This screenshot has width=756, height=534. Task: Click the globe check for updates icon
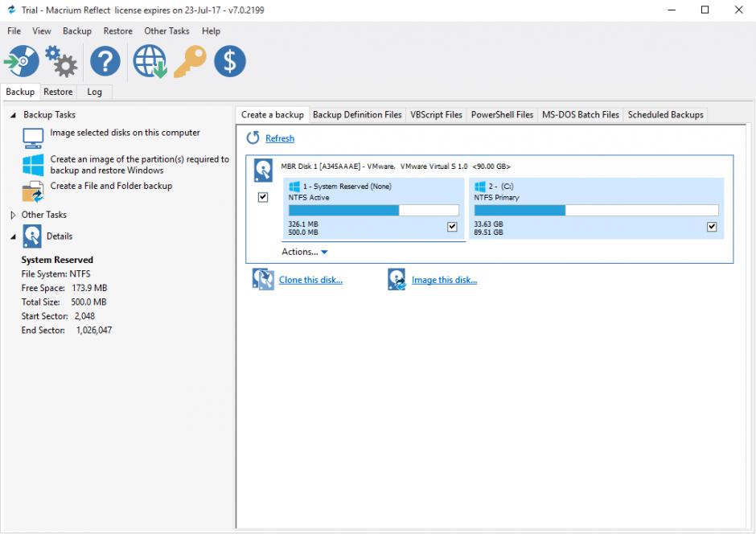click(150, 61)
